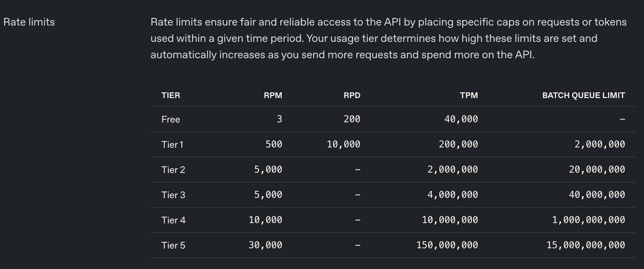644x269 pixels.
Task: Click the rate limits description paragraph
Action: [389, 38]
